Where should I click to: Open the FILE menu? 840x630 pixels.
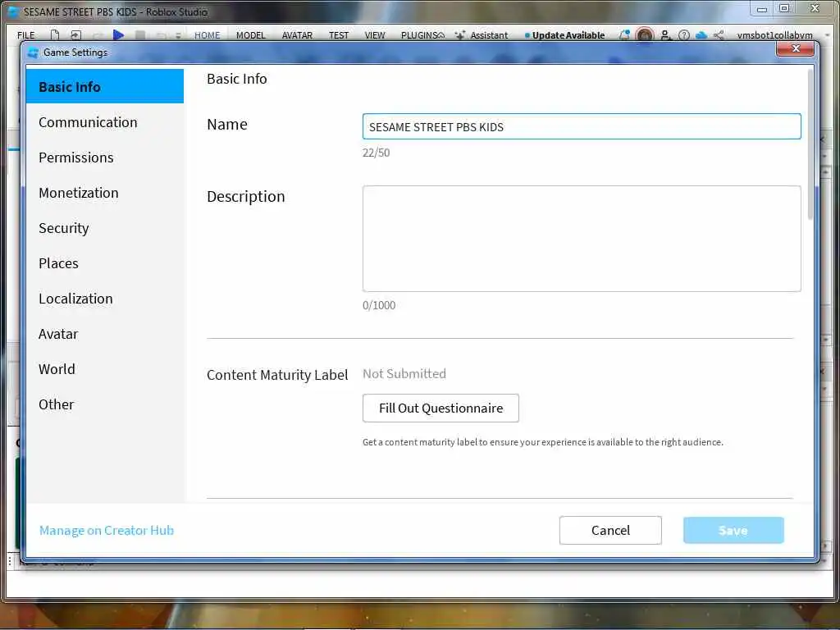(25, 34)
